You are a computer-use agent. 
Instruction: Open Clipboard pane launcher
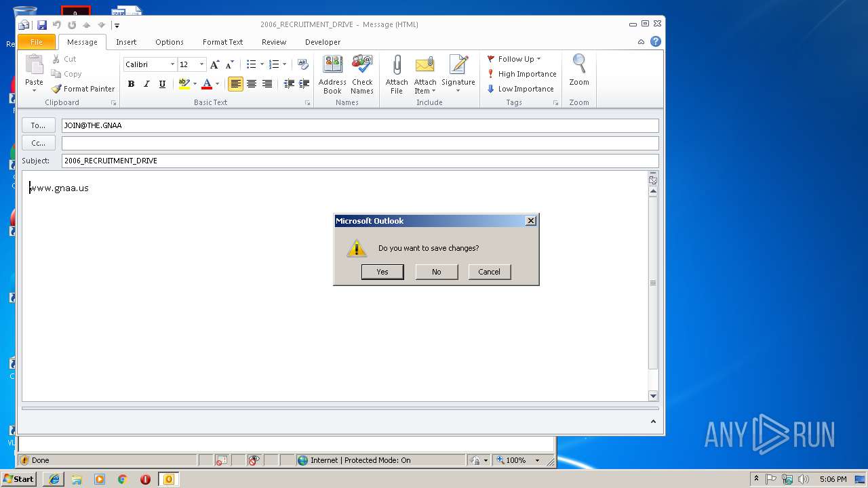[113, 103]
